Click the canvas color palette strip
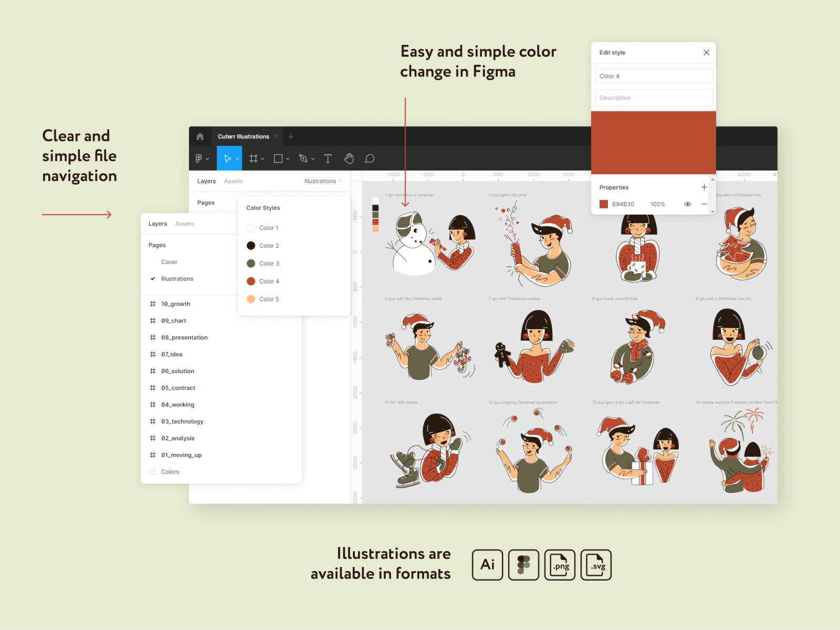The image size is (840, 630). pyautogui.click(x=375, y=215)
